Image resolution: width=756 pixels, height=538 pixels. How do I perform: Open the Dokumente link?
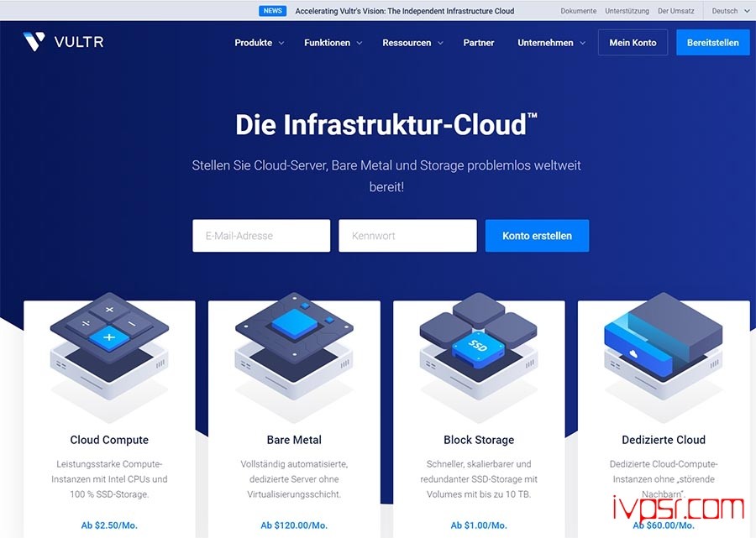click(x=578, y=11)
